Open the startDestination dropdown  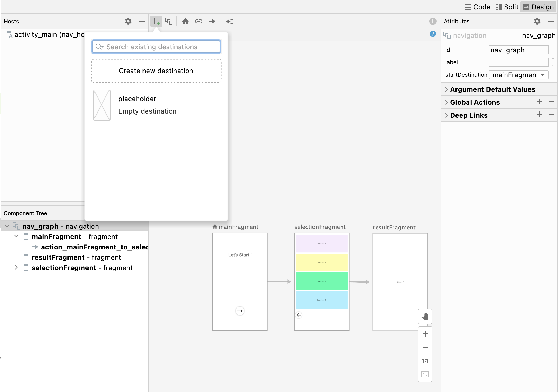click(x=542, y=75)
